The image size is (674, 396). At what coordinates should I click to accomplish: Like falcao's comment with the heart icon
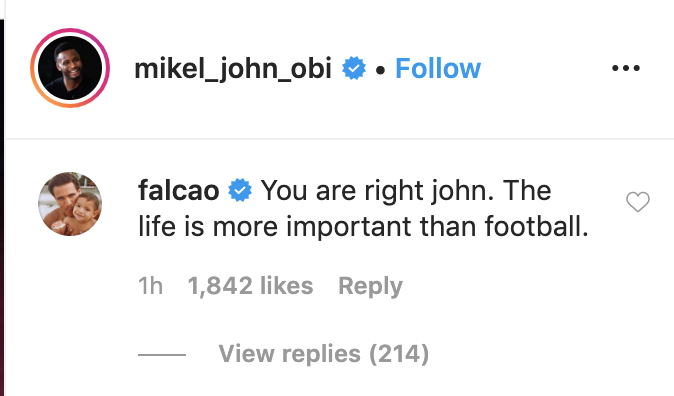[637, 202]
